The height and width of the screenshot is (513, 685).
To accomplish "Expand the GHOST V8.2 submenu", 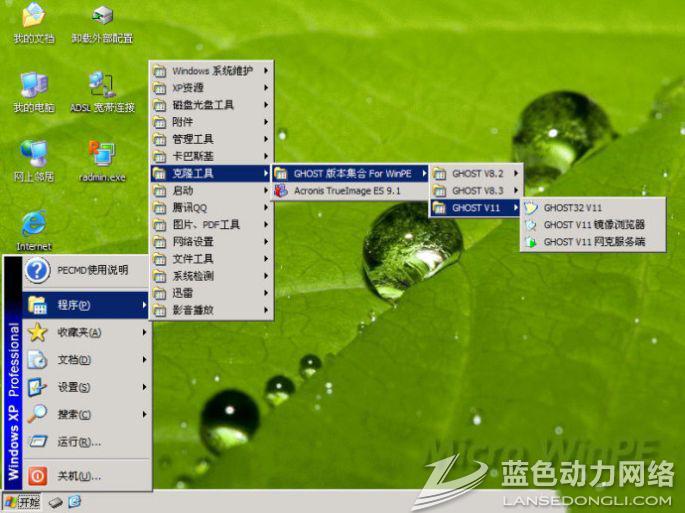I will 477,173.
